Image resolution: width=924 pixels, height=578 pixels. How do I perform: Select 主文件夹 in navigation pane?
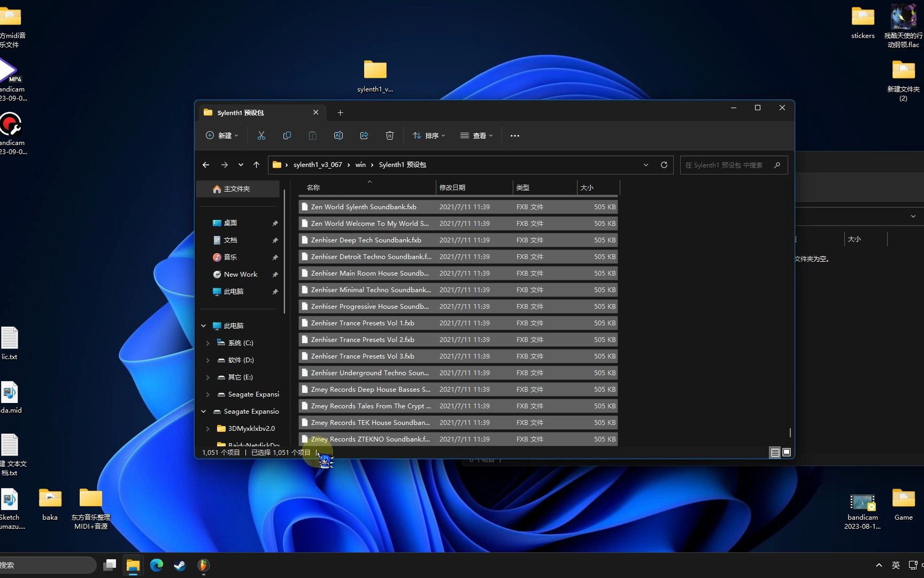[x=238, y=189]
